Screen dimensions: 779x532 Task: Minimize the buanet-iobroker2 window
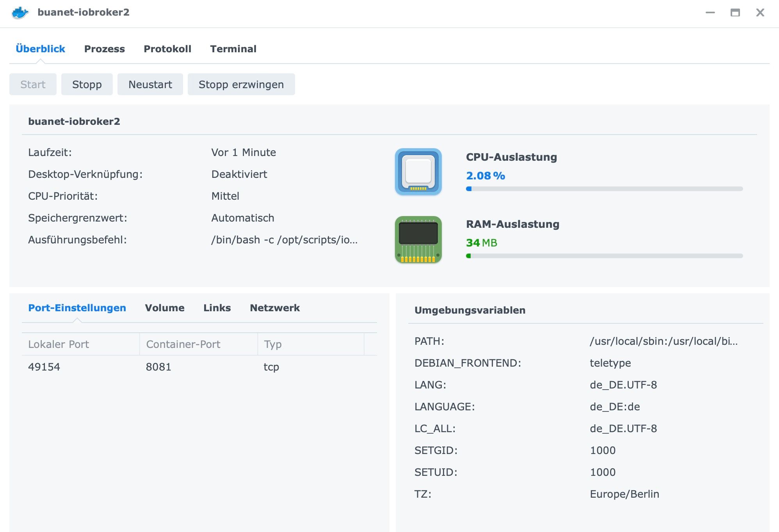pos(710,12)
